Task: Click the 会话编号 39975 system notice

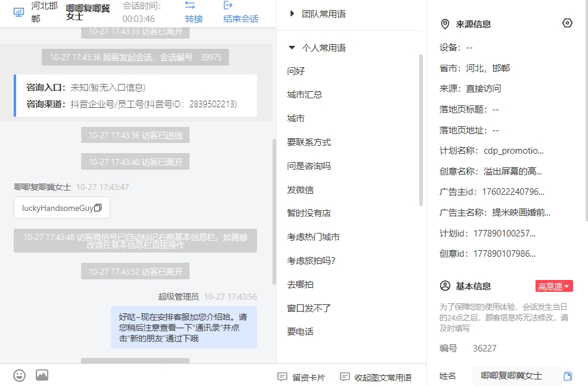Action: [135, 57]
